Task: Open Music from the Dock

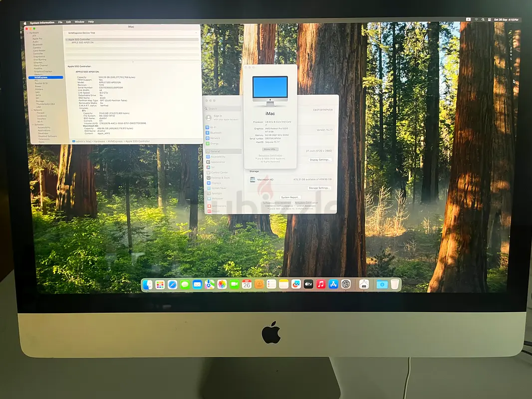Action: [320, 285]
